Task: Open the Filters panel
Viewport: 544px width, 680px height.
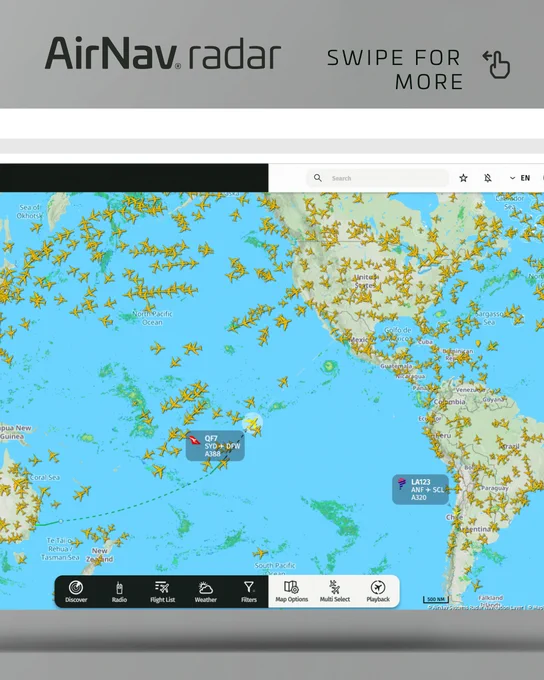Action: [x=249, y=592]
